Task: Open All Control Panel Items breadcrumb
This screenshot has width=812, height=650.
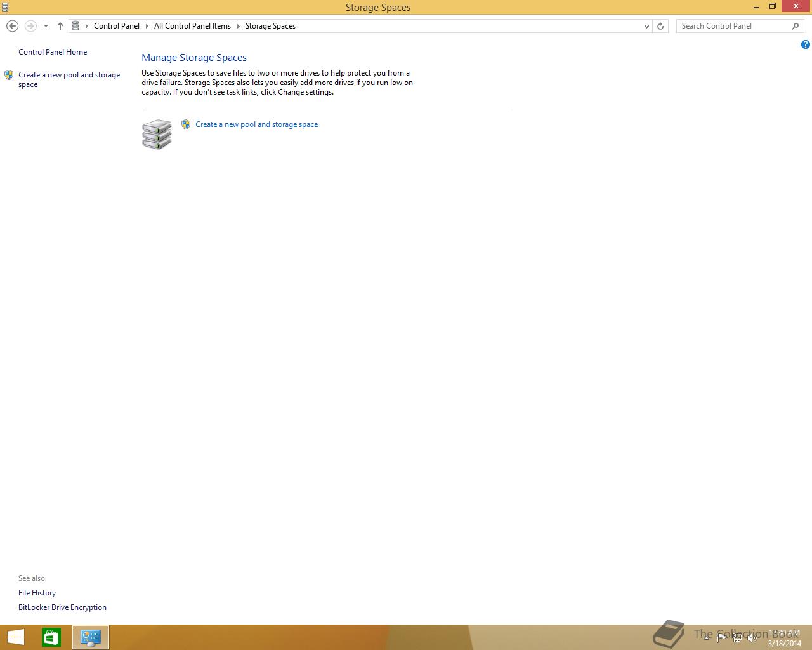Action: [x=192, y=26]
